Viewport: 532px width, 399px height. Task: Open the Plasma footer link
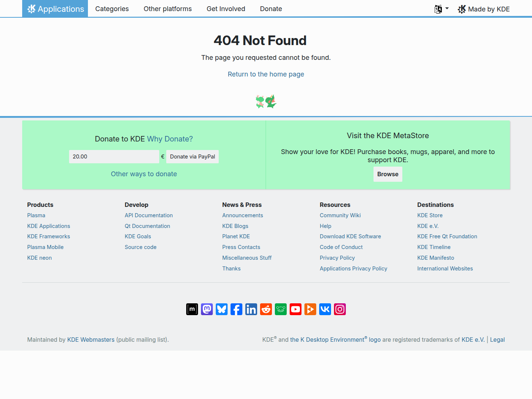pos(36,215)
